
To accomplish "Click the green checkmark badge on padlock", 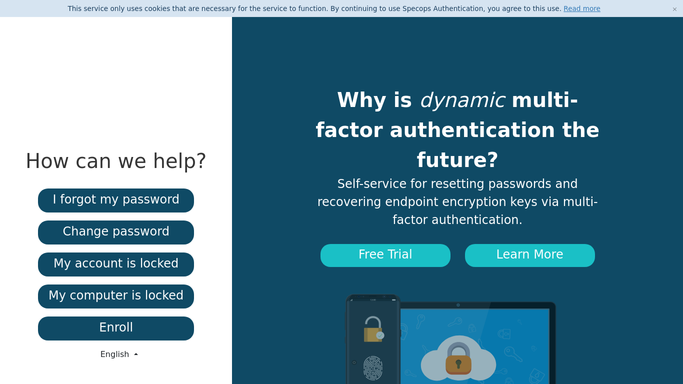I will point(380,335).
